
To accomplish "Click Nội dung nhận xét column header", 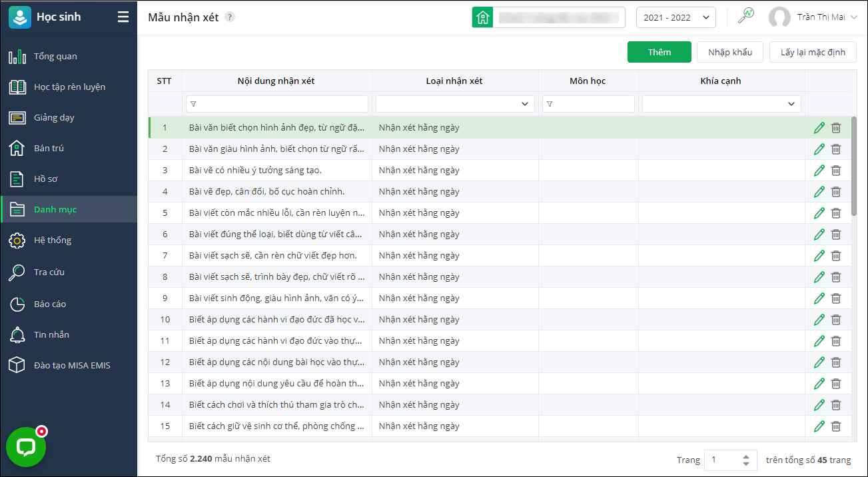I will 276,81.
